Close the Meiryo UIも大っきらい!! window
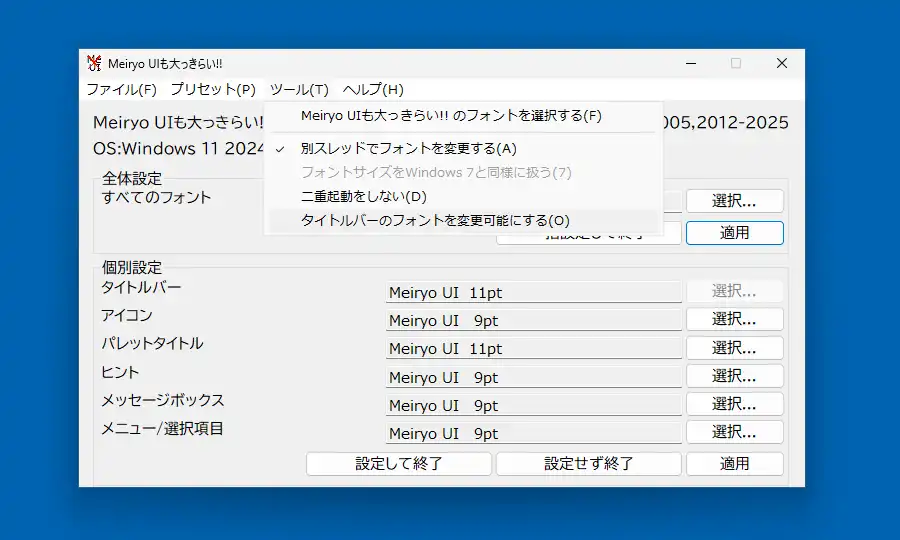 pos(782,63)
